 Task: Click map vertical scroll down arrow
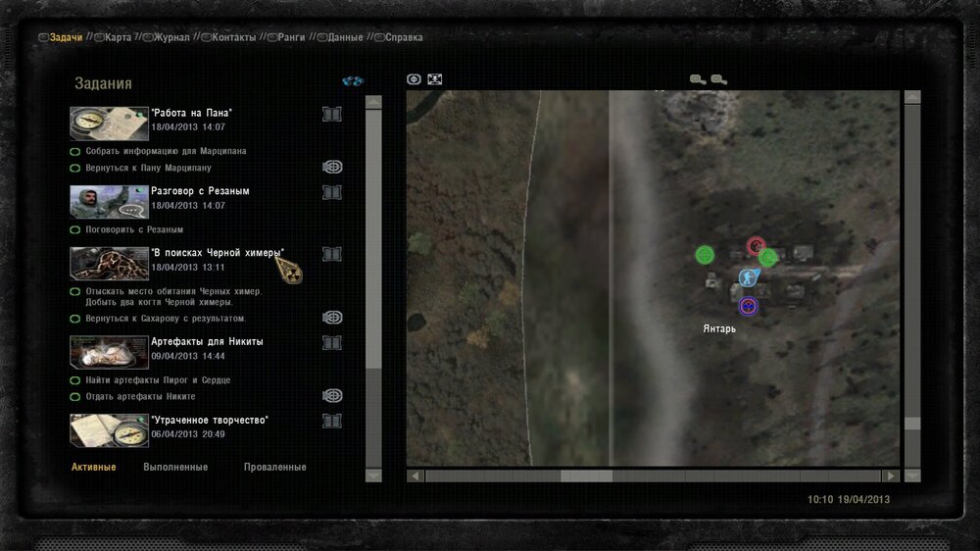(912, 476)
